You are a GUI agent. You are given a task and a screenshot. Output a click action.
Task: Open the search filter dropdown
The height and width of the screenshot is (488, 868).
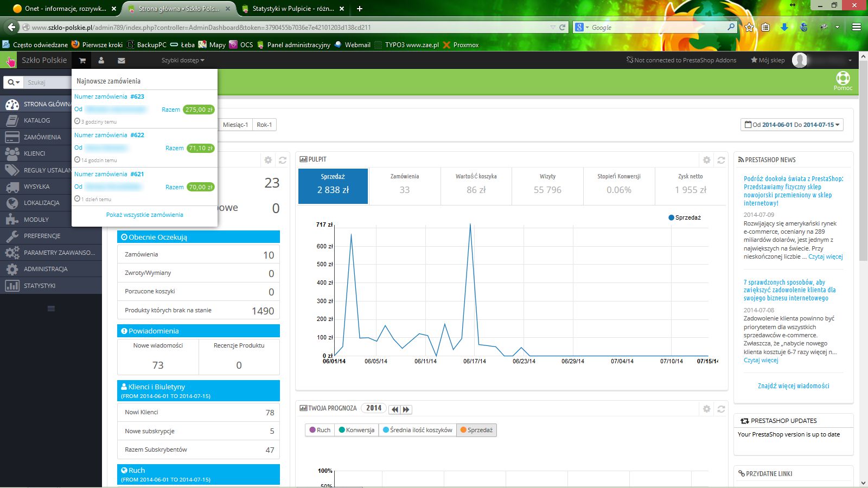[x=14, y=82]
